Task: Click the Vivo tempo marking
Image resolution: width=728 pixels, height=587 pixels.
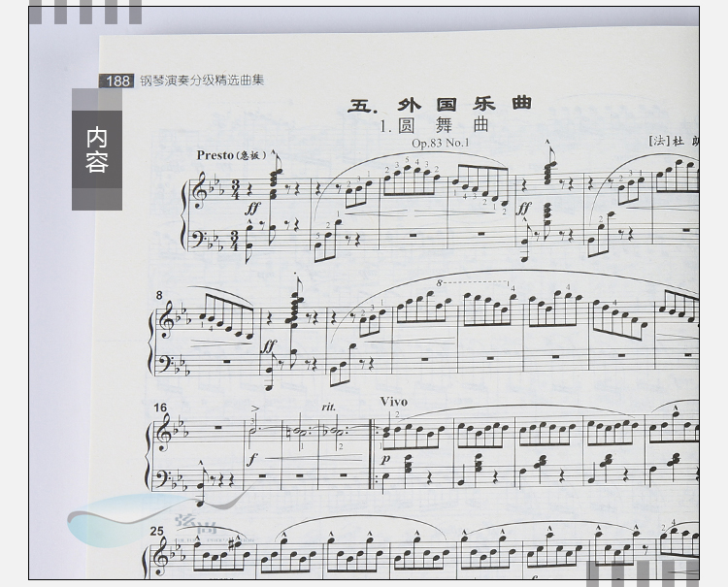Action: pyautogui.click(x=394, y=402)
